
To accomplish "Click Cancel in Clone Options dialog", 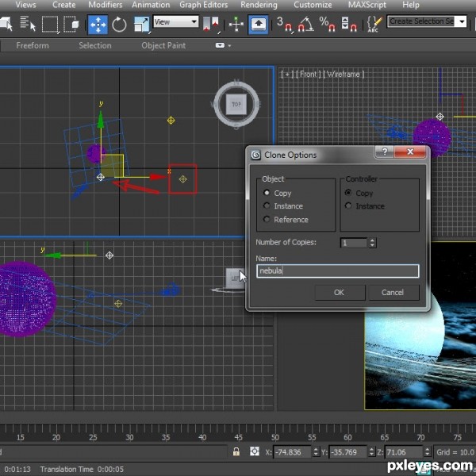I will pyautogui.click(x=393, y=292).
